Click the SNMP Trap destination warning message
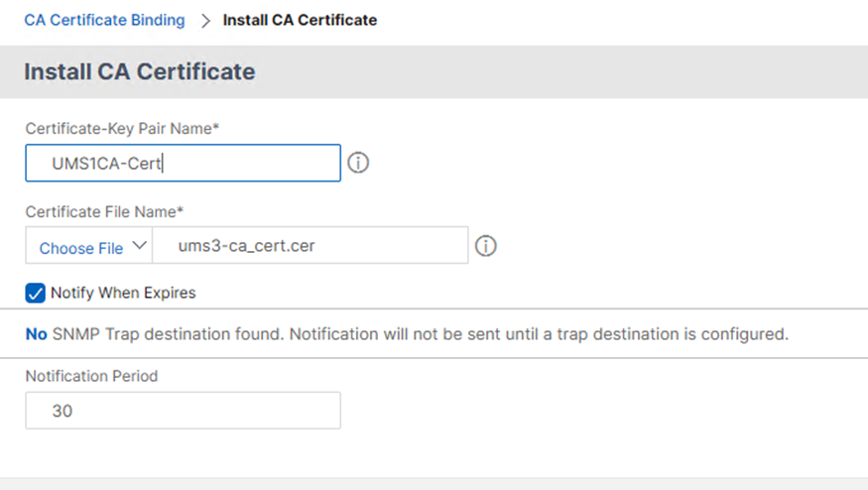This screenshot has width=868, height=490. point(417,334)
